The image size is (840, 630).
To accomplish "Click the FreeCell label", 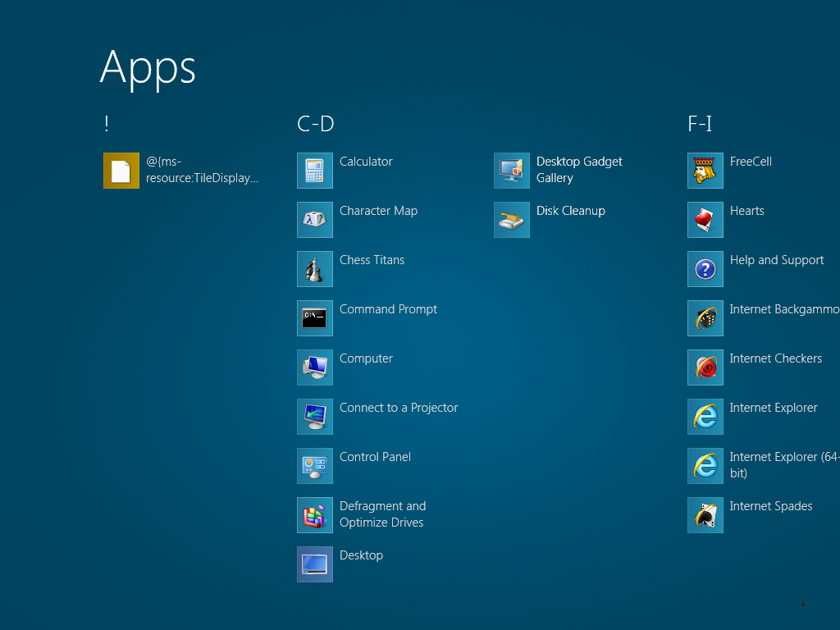I will 751,162.
